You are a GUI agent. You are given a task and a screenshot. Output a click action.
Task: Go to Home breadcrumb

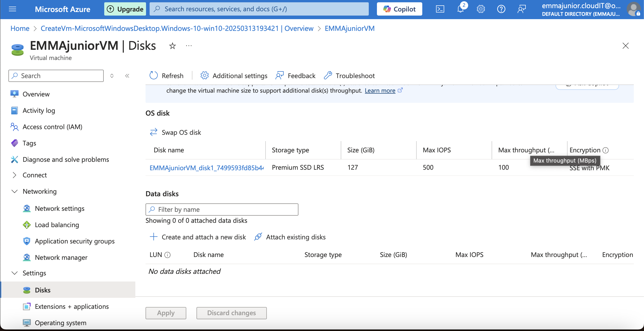20,28
